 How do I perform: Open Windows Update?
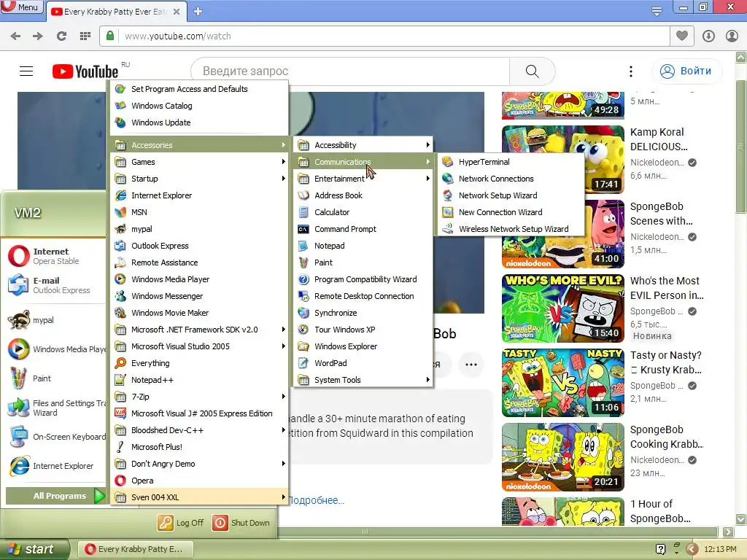pos(199,122)
